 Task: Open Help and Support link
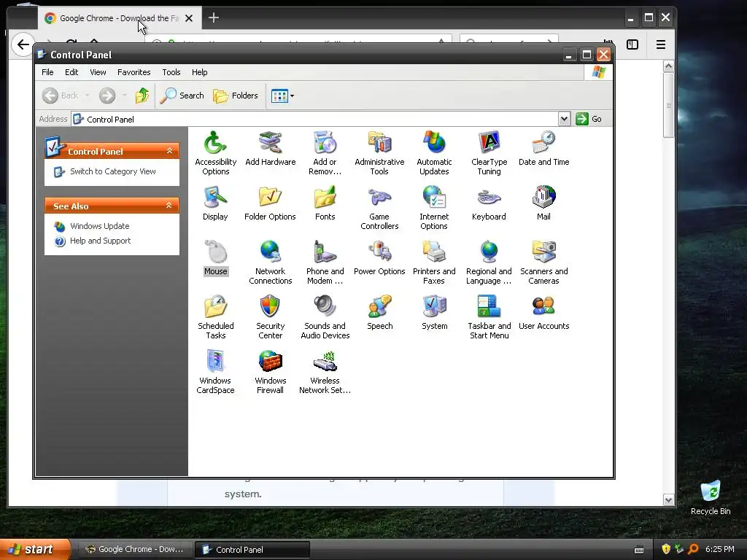(x=100, y=241)
